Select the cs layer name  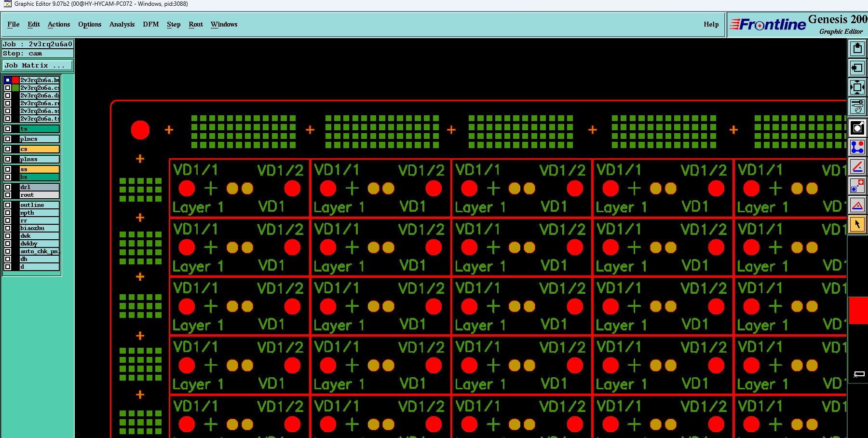click(x=40, y=149)
